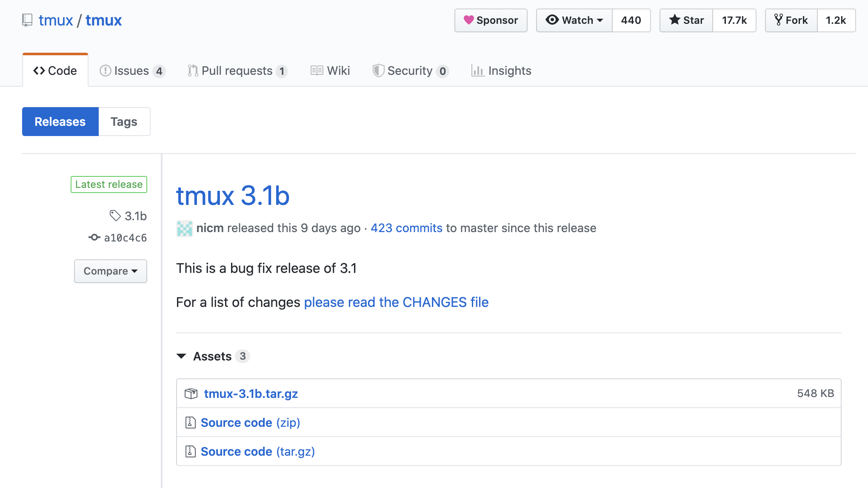Click the file icon for Source code (tar.gz)
Screen dimensions: 868x488
[x=190, y=451]
